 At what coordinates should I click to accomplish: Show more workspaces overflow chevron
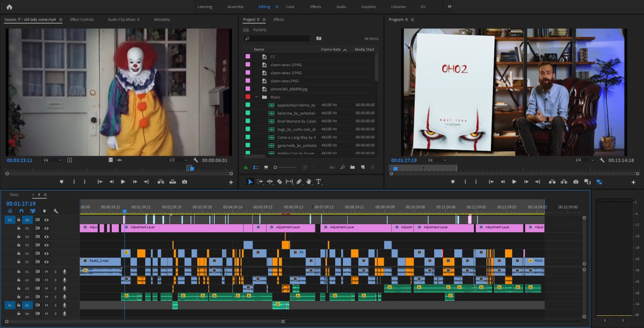449,7
